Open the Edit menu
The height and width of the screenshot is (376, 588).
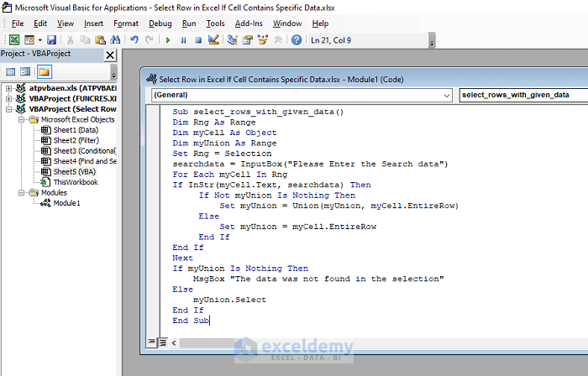[40, 23]
